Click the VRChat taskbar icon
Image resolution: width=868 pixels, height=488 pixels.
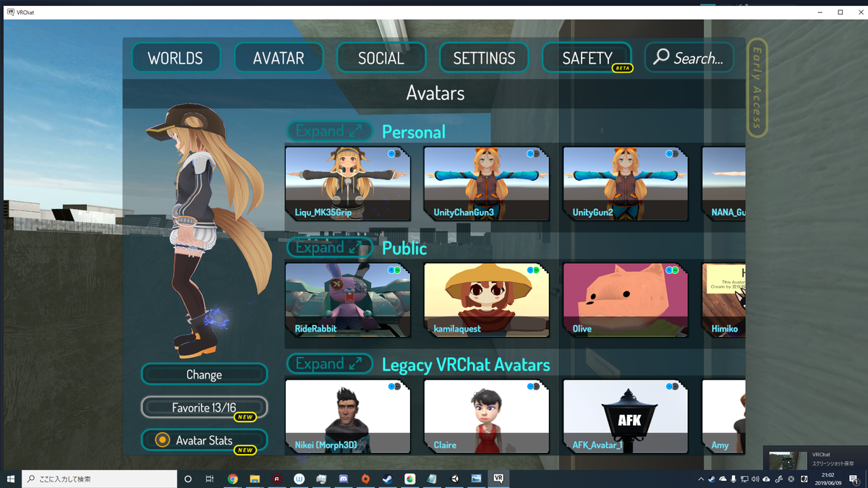pos(498,479)
